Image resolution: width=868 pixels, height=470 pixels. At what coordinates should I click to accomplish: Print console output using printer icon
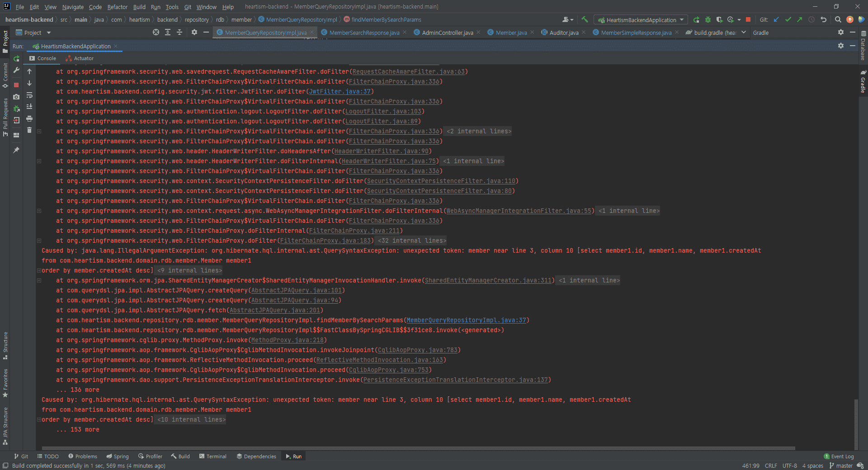click(29, 118)
